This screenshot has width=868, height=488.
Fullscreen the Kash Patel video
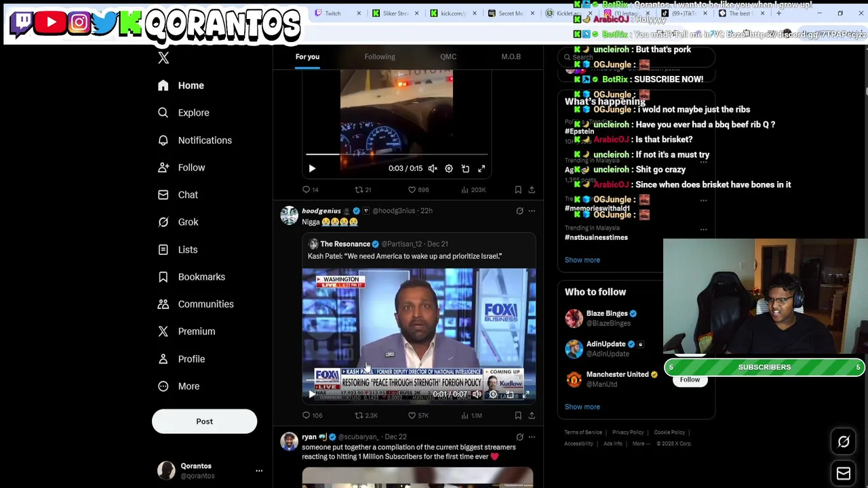pyautogui.click(x=526, y=394)
